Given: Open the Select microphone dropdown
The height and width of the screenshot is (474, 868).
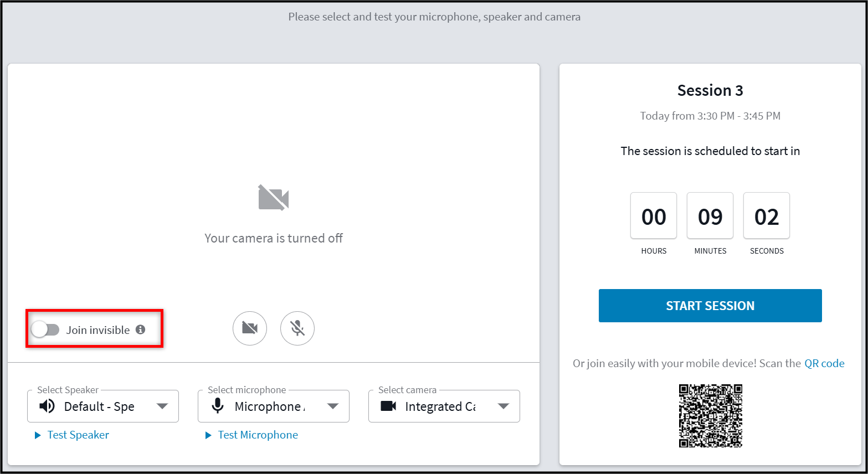Looking at the screenshot, I should pyautogui.click(x=274, y=406).
